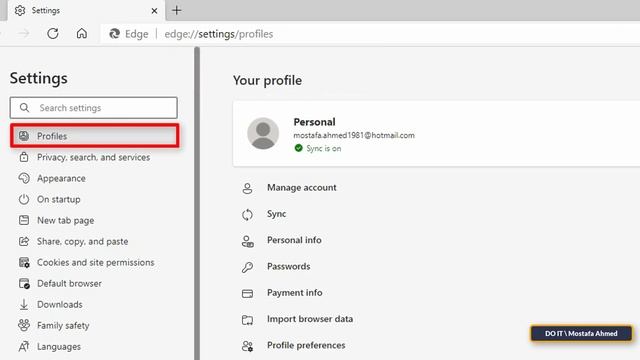The width and height of the screenshot is (640, 360).
Task: Open Sync settings
Action: coord(276,214)
